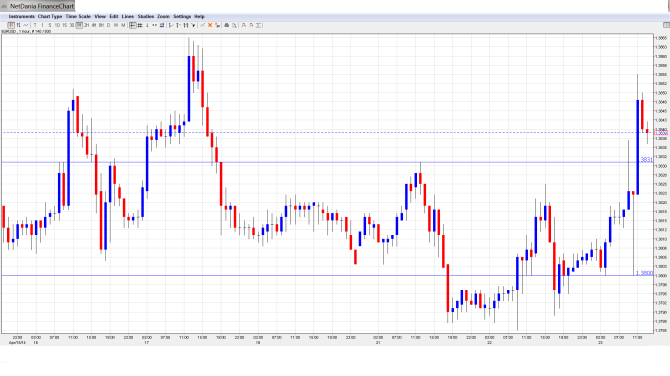This screenshot has height=376, width=670.
Task: Toggle the 2H timeframe button
Action: [87, 25]
